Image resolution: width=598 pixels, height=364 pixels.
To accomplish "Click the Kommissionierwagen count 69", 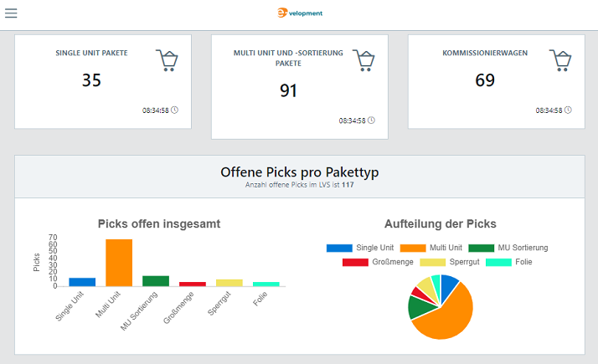I will [485, 80].
